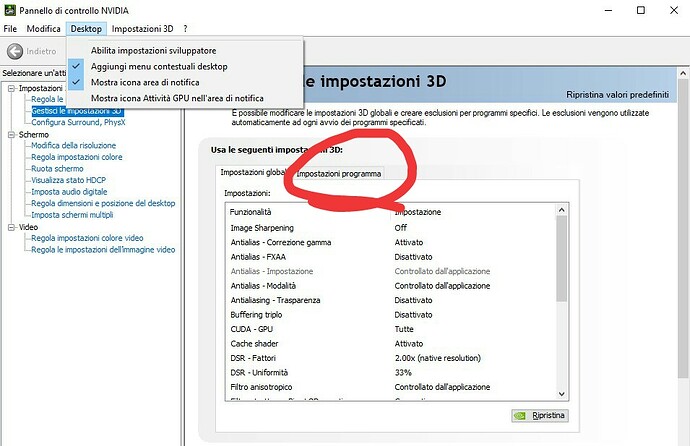Switch to Impostazioni globali tab
The height and width of the screenshot is (446, 690).
coord(253,172)
